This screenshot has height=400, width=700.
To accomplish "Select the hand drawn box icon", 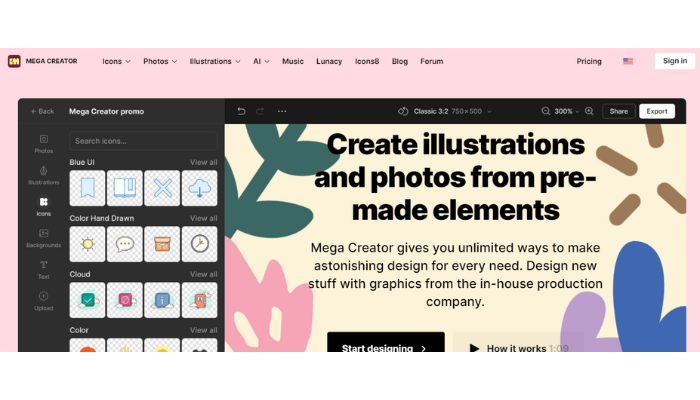I will (x=162, y=244).
